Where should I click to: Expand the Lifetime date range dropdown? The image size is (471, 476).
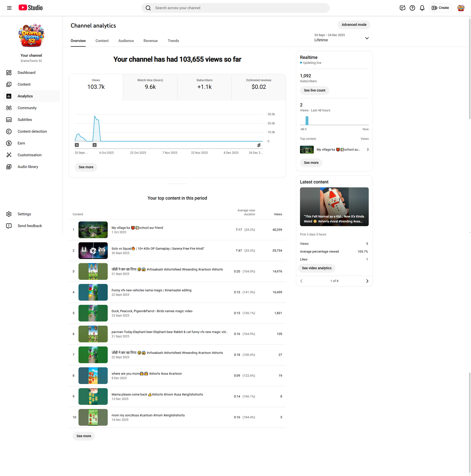366,38
